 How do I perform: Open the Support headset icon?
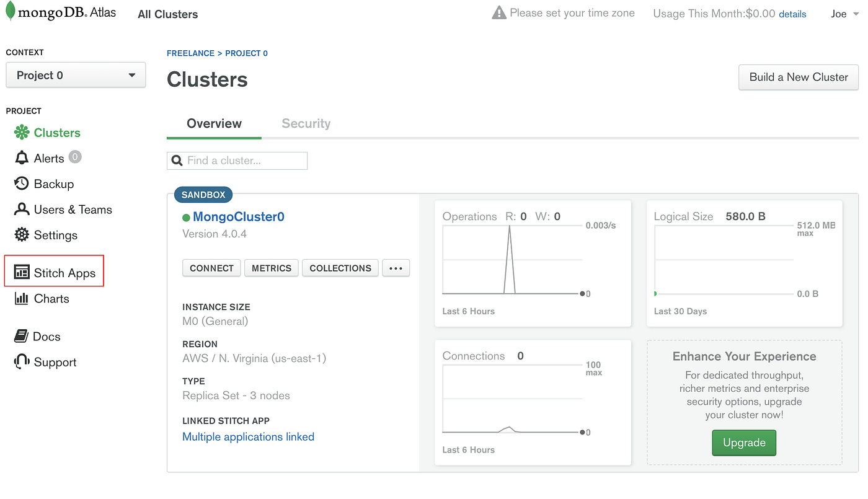(x=22, y=362)
